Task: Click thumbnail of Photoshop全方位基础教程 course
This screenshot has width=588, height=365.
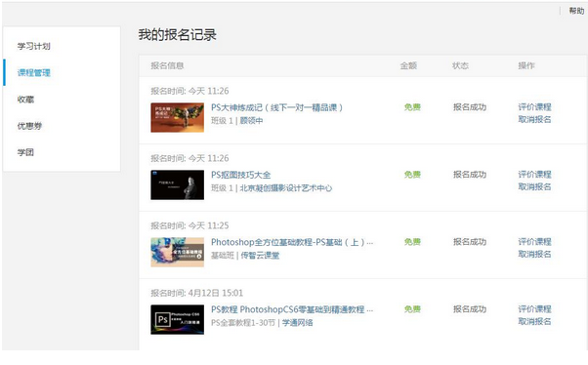Action: [178, 252]
